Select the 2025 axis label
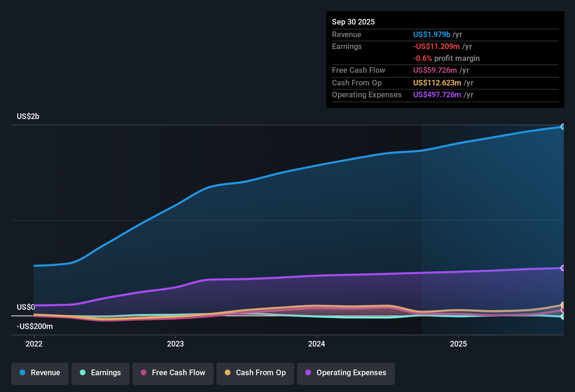Image resolution: width=575 pixels, height=392 pixels. pos(459,344)
